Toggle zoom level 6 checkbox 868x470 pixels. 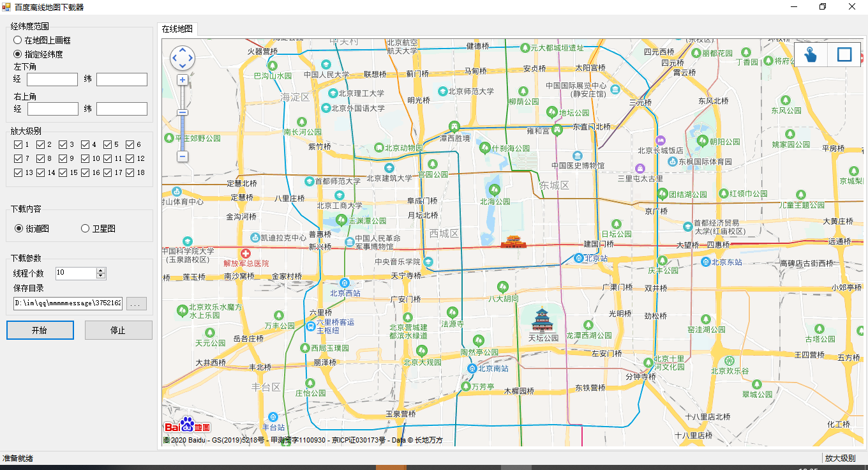click(x=130, y=144)
